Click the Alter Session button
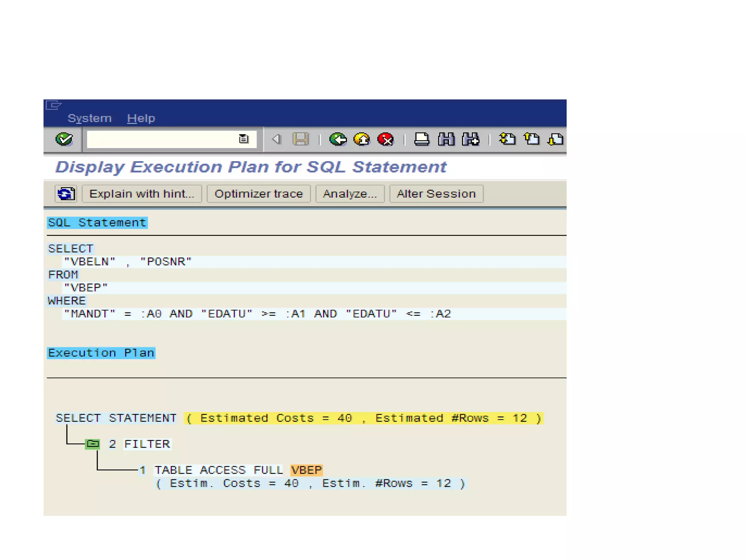The height and width of the screenshot is (560, 747). pos(436,194)
